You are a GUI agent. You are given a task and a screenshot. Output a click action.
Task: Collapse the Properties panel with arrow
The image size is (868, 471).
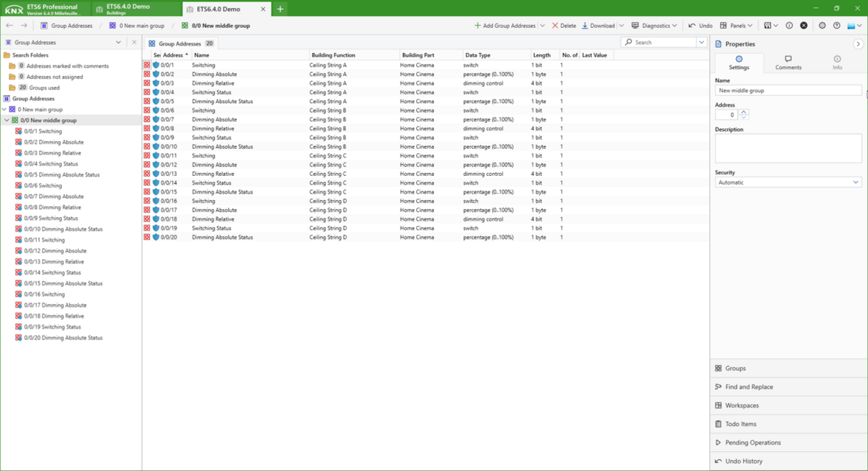[858, 44]
